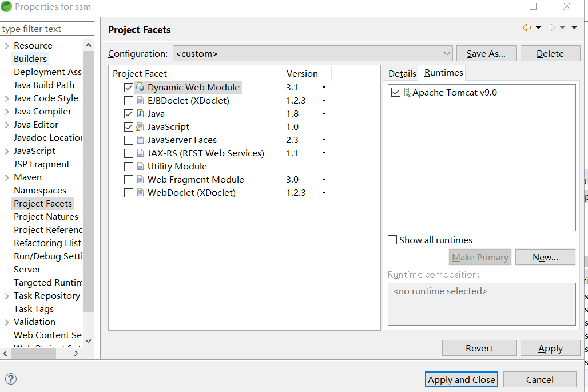Open the forward history dropdown arrow
This screenshot has height=392, width=588.
[562, 28]
